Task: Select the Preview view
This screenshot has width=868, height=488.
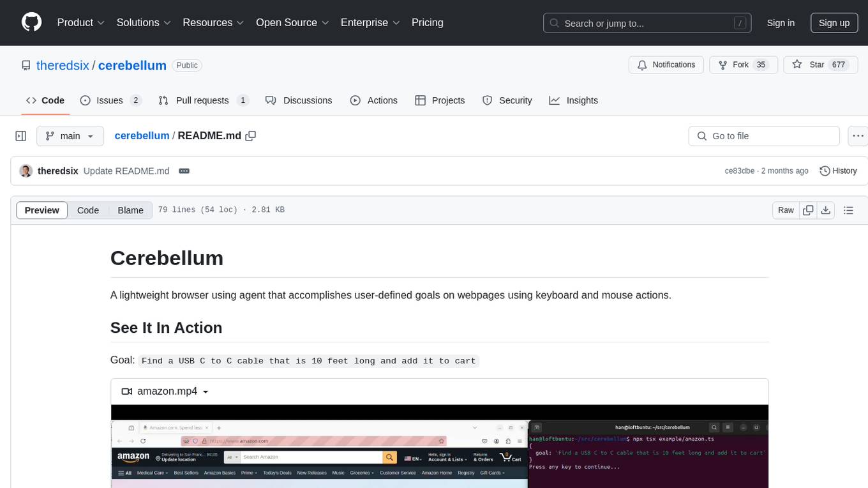Action: click(x=42, y=210)
